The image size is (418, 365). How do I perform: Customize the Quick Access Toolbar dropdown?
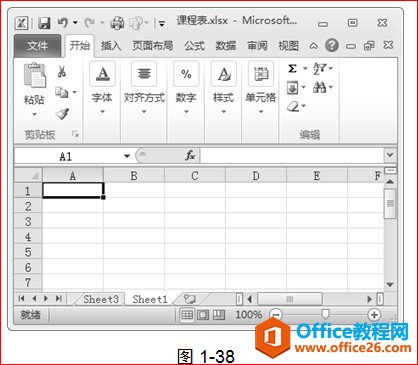pyautogui.click(x=162, y=24)
